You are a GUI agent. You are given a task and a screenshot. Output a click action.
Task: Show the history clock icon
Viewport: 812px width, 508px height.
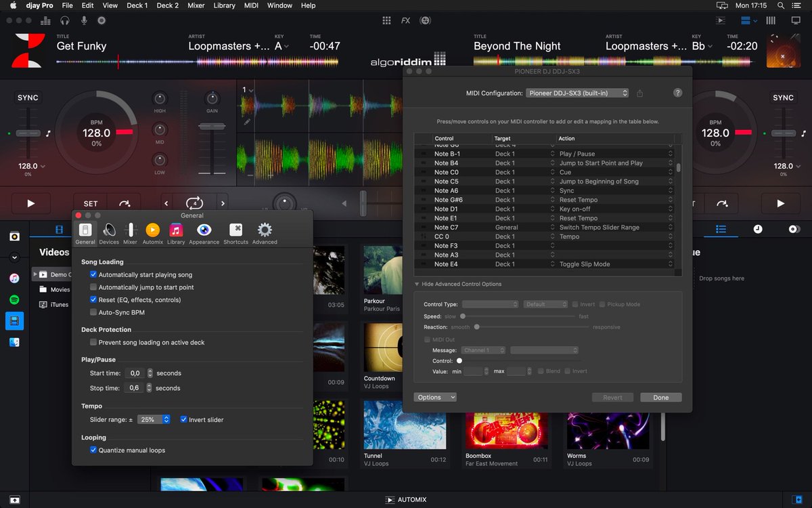pos(757,230)
